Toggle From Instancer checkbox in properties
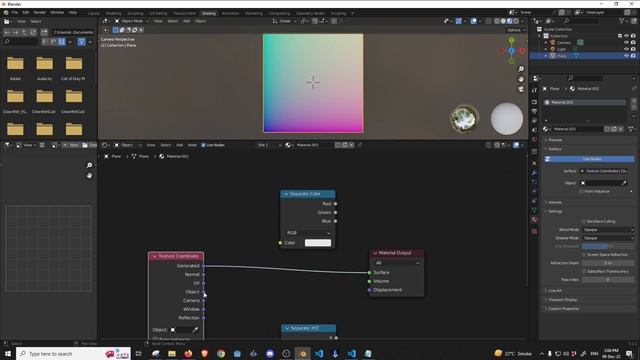Image resolution: width=640 pixels, height=360 pixels. coord(581,191)
